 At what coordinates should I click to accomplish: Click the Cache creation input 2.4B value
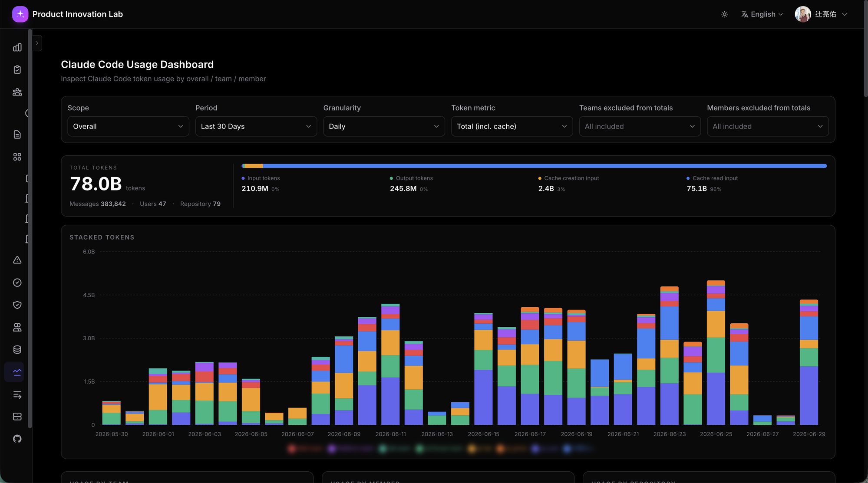click(x=546, y=189)
